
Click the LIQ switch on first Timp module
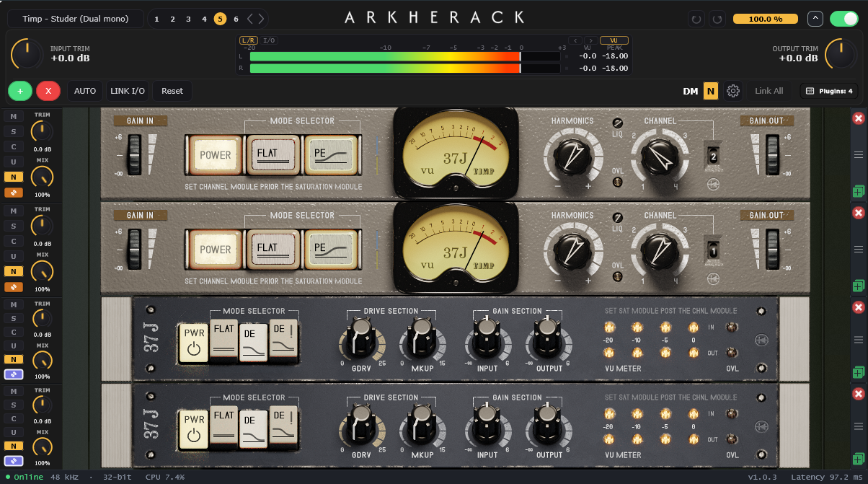pos(618,123)
